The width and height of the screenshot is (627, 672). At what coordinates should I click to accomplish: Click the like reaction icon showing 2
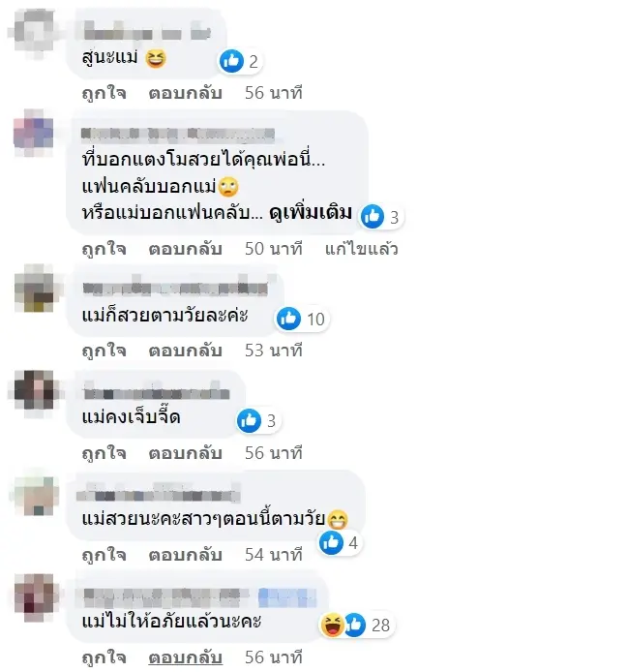[x=231, y=61]
